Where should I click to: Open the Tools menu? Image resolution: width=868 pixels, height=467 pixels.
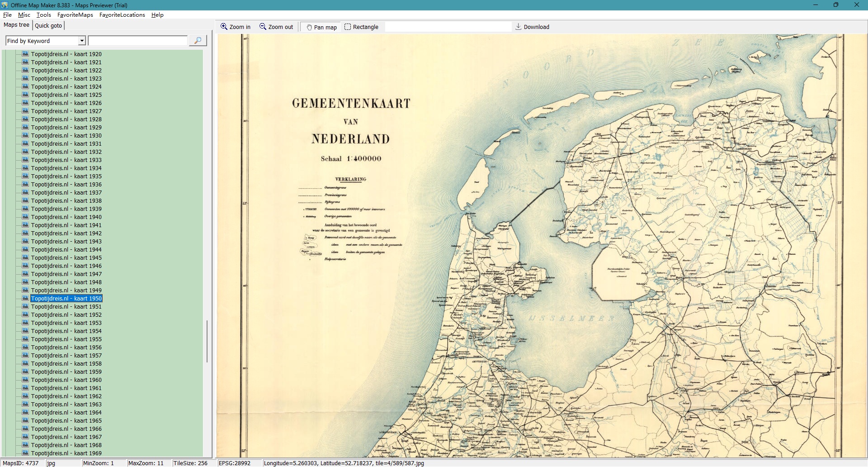tap(44, 14)
